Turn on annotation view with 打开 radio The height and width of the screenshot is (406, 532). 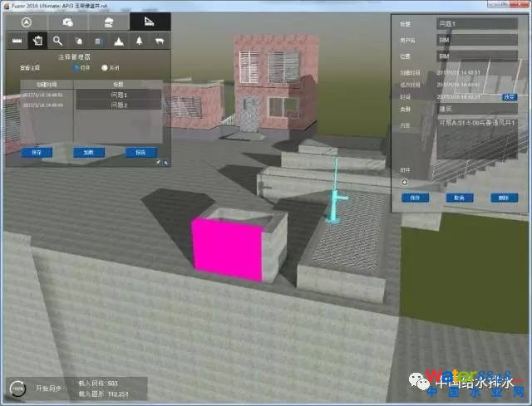point(76,68)
